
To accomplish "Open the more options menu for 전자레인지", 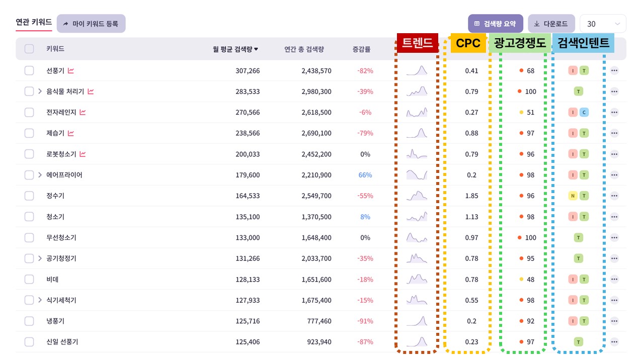I will [x=614, y=112].
